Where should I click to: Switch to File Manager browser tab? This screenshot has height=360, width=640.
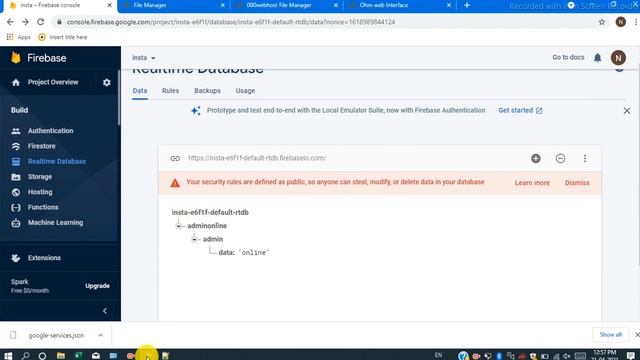click(x=173, y=5)
